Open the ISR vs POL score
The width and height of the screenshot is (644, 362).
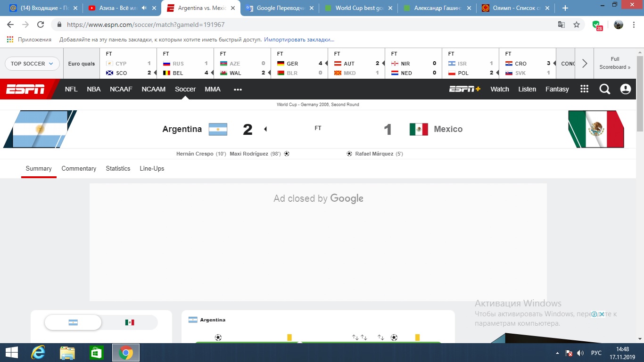(x=471, y=64)
